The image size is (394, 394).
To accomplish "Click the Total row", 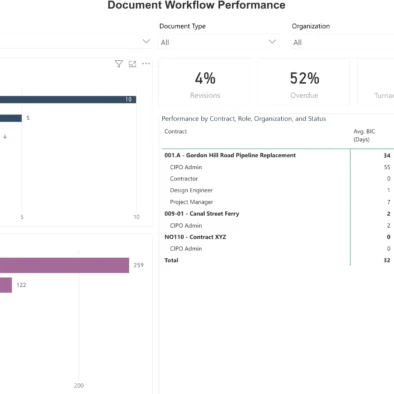I will tap(277, 260).
